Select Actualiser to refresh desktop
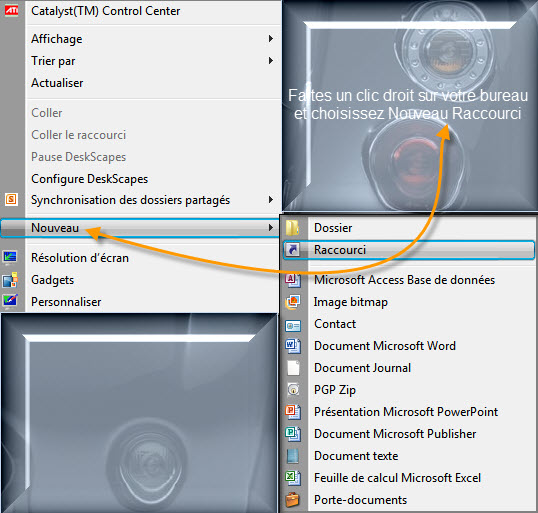 click(57, 83)
